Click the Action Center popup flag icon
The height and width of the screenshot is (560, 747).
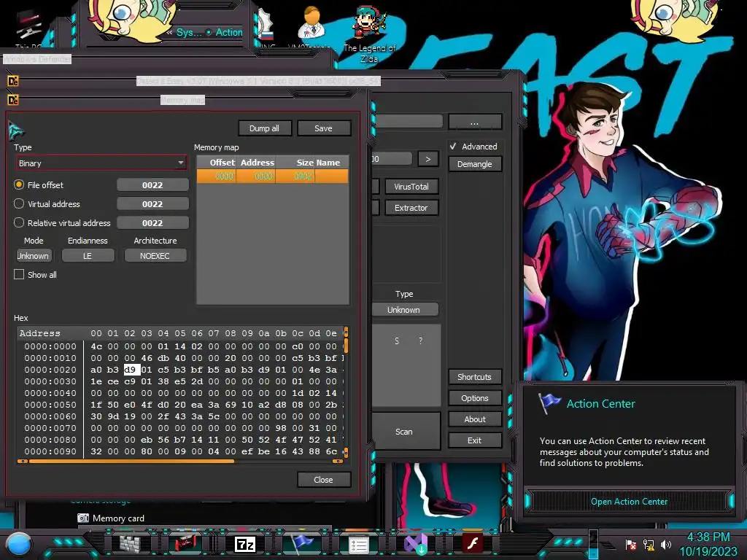(549, 403)
